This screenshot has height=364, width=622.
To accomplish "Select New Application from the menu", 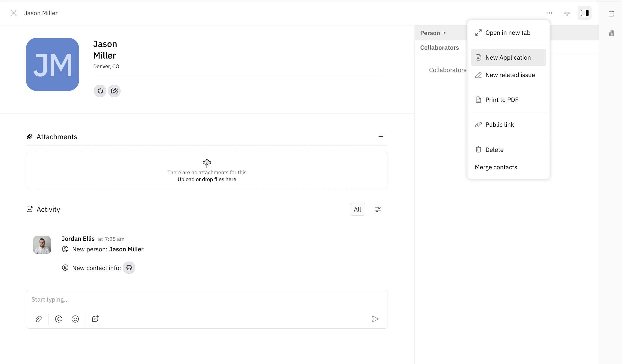I will pyautogui.click(x=508, y=57).
